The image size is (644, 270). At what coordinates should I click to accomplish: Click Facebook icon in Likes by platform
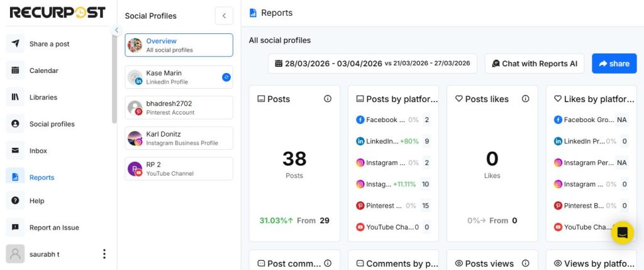coord(558,120)
